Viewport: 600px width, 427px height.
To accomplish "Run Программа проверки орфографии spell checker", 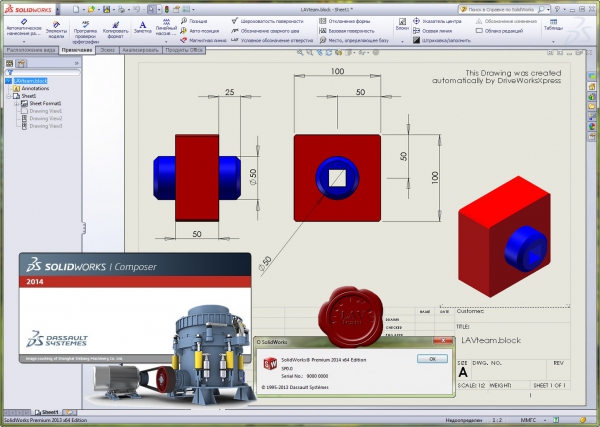I will 86,33.
